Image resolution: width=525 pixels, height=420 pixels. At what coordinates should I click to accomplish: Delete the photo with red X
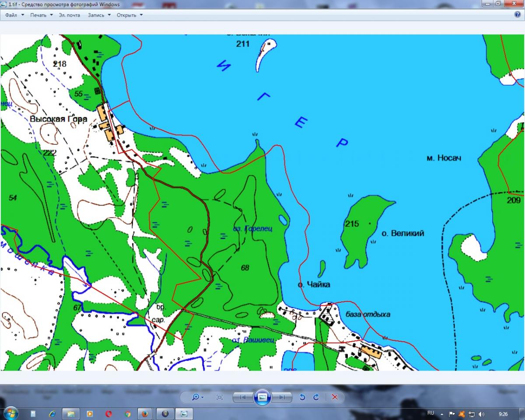[x=335, y=397]
